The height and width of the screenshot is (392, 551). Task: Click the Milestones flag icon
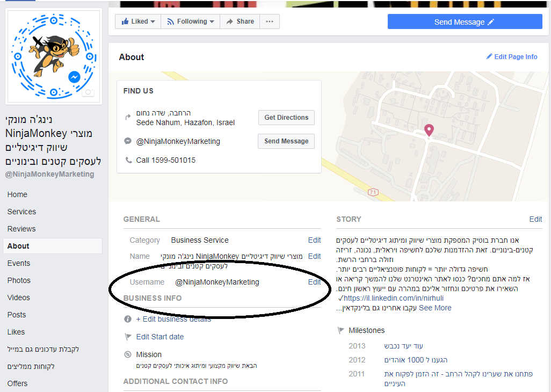click(x=340, y=330)
